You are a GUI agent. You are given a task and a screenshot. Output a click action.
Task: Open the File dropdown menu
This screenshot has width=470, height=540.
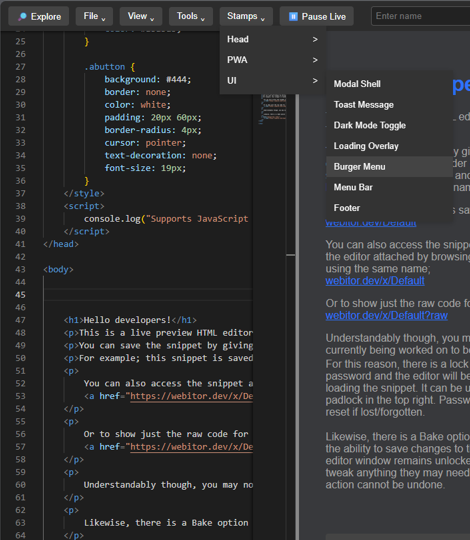pyautogui.click(x=94, y=16)
